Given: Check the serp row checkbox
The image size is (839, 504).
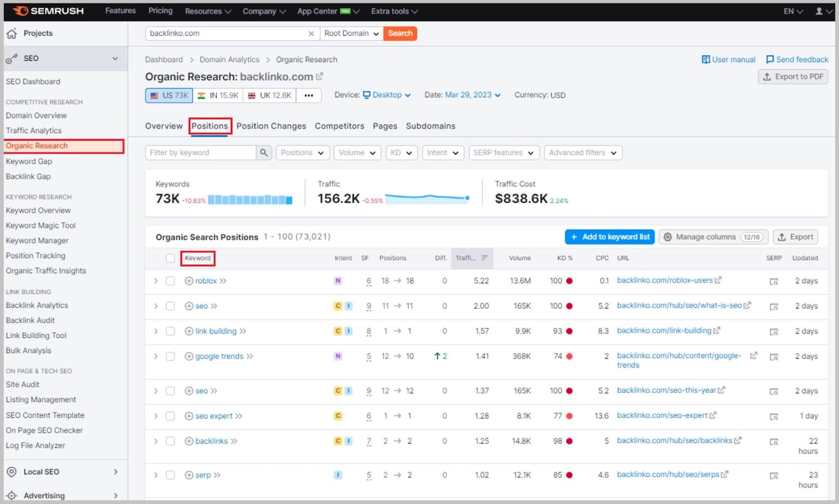Looking at the screenshot, I should point(170,476).
